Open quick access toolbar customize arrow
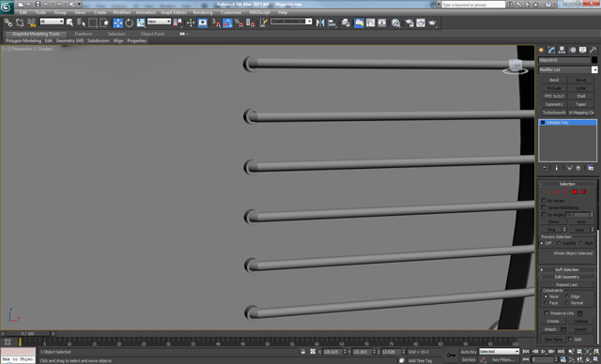The image size is (601, 364). [x=80, y=4]
